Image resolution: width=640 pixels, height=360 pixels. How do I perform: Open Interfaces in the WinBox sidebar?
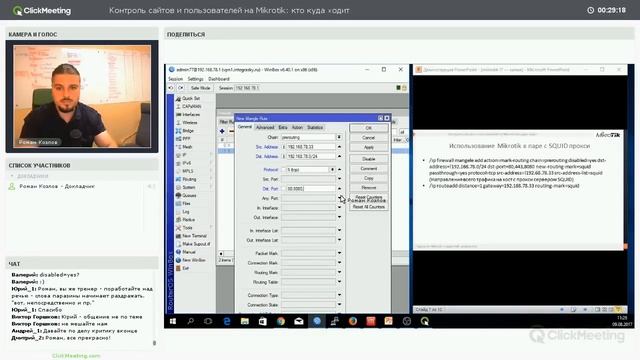pos(191,115)
